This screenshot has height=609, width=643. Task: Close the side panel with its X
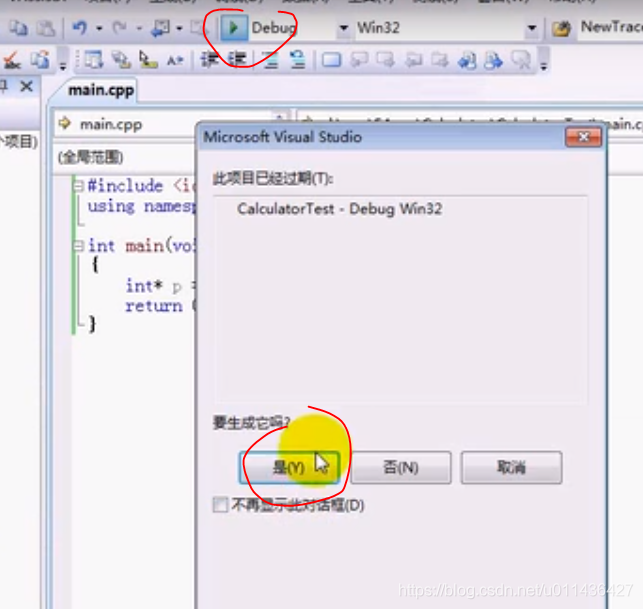tap(27, 86)
